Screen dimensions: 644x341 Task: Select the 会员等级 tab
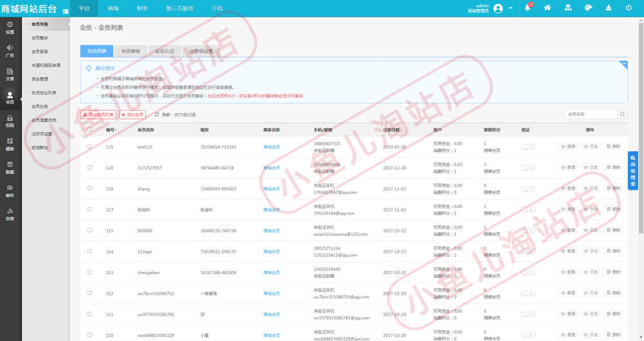[x=131, y=51]
